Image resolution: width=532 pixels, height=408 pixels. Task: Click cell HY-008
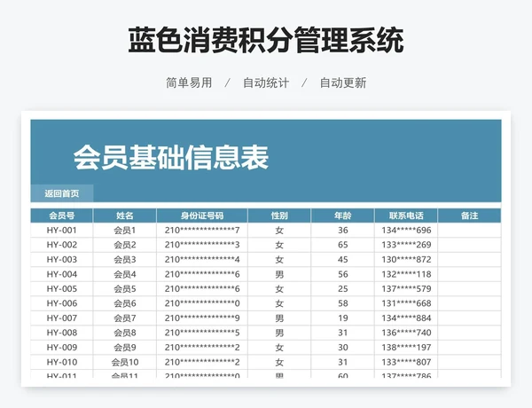pyautogui.click(x=62, y=333)
